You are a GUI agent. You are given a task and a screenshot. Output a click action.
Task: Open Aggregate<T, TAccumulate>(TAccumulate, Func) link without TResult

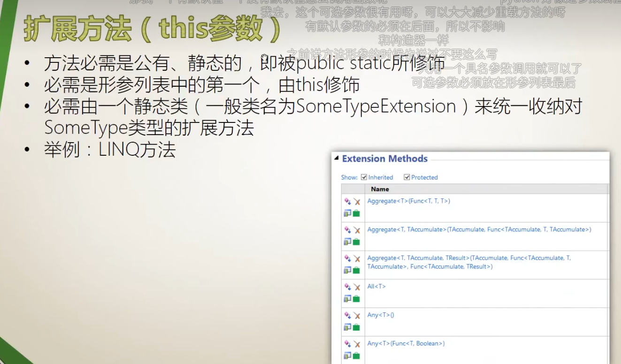[x=479, y=230]
